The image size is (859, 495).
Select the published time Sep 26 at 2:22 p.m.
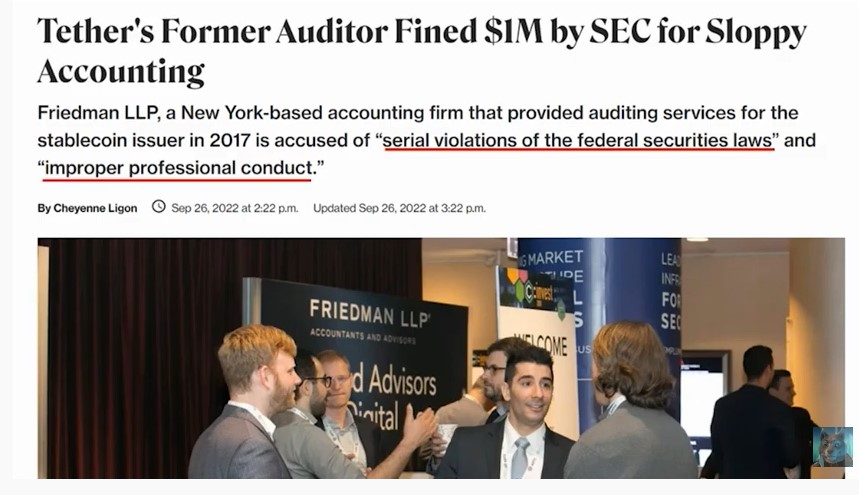tap(236, 208)
